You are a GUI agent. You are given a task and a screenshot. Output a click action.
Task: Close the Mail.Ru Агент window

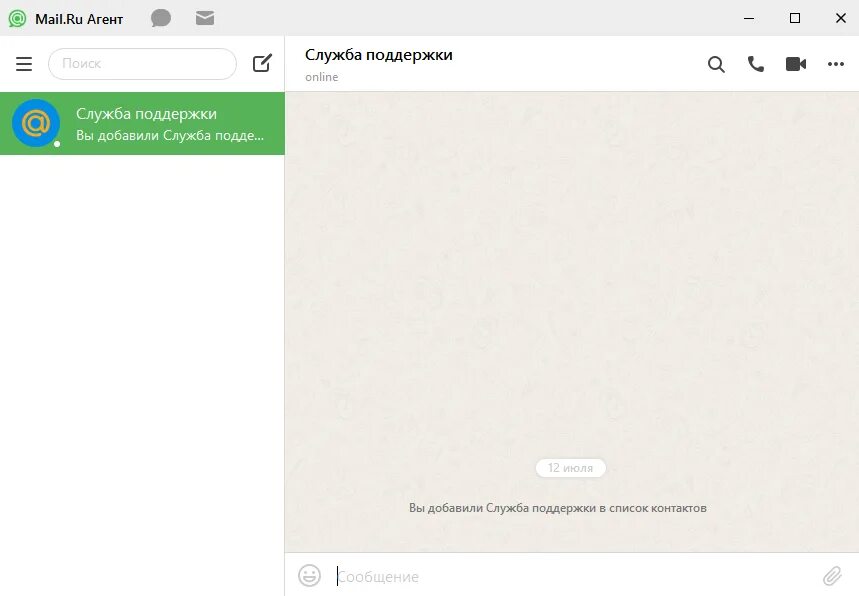coord(841,18)
